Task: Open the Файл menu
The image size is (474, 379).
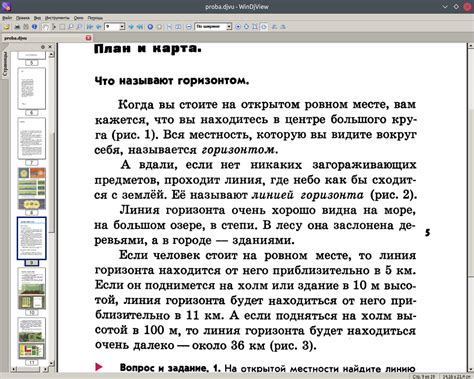Action: coord(7,18)
